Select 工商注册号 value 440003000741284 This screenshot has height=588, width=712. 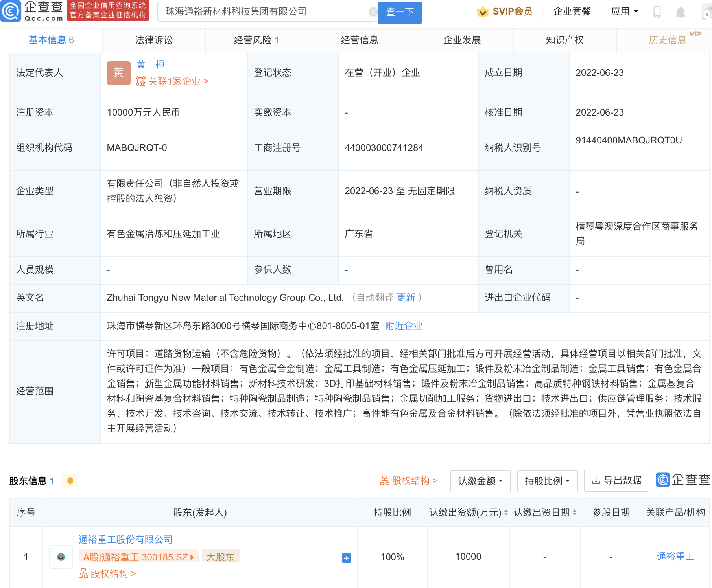[x=384, y=148]
